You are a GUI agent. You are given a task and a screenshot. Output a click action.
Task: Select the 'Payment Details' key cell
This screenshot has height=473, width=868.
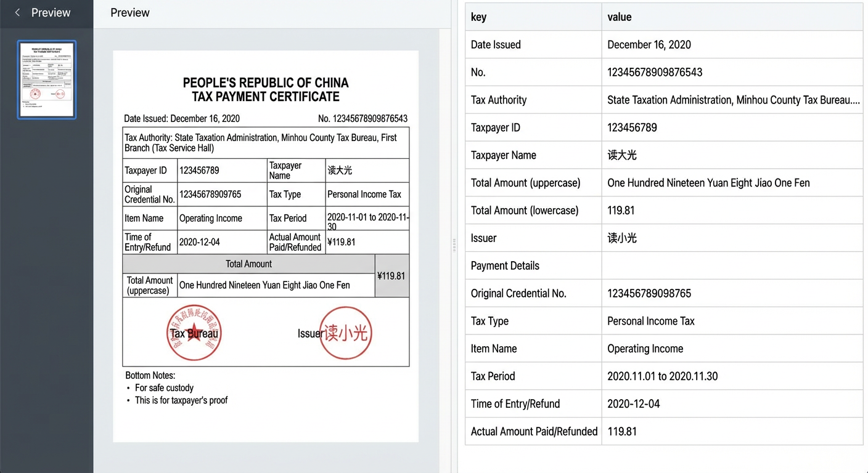[533, 265]
